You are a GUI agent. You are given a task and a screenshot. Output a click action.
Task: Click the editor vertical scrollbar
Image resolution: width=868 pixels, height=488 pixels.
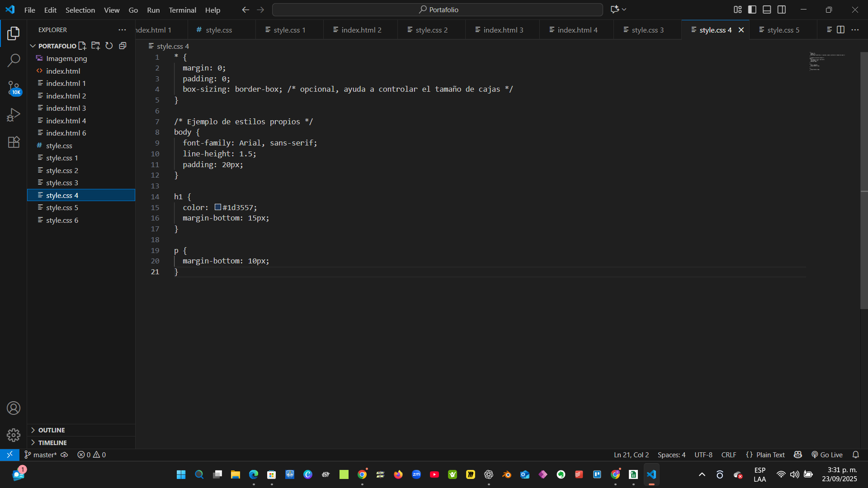(x=864, y=181)
